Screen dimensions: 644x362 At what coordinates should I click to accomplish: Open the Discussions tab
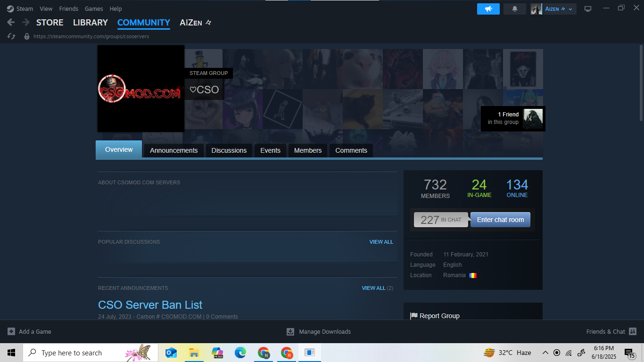pyautogui.click(x=229, y=150)
